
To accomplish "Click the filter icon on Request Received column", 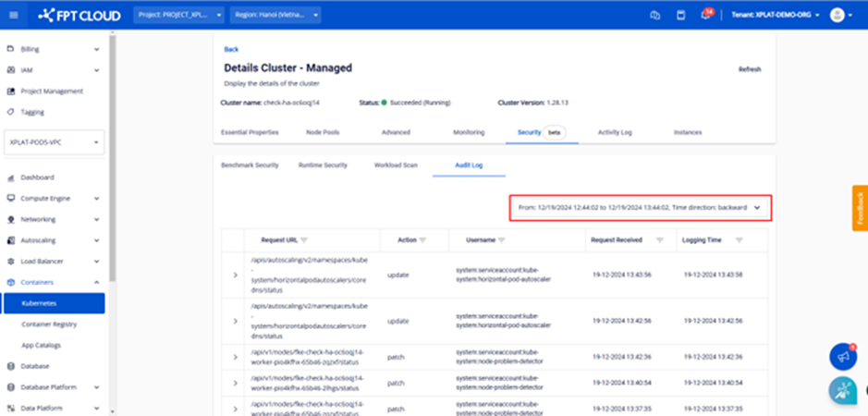I will [x=659, y=239].
